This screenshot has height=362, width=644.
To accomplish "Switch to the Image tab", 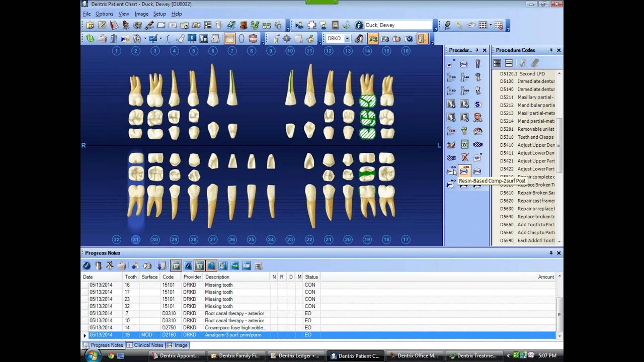I will [177, 345].
